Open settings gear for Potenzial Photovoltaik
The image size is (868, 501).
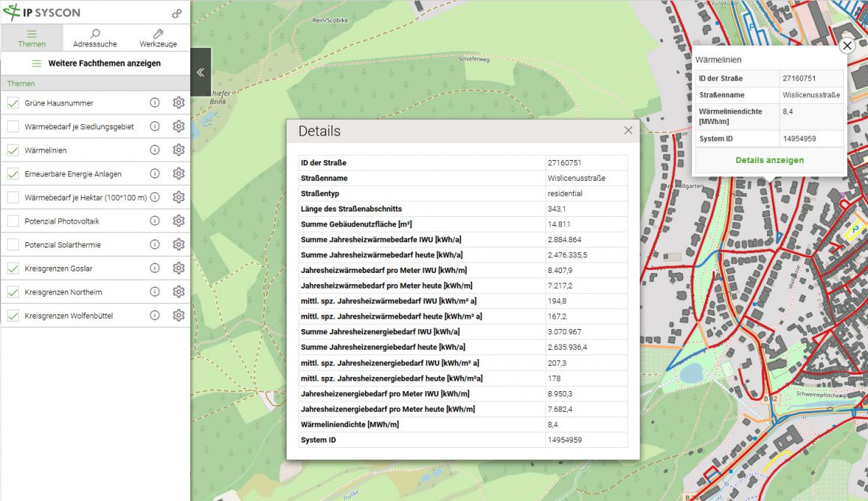(x=178, y=221)
